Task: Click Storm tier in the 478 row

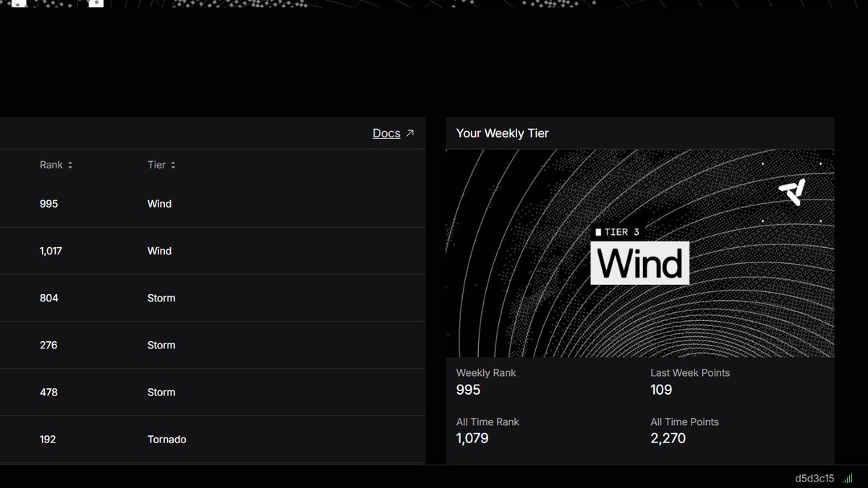Action: [x=161, y=392]
